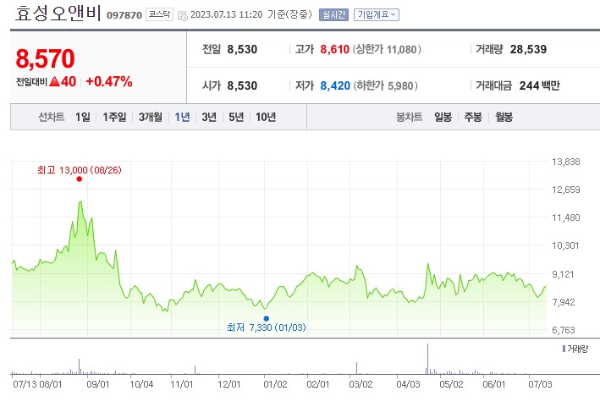The height and width of the screenshot is (402, 600).
Task: Select the 1년 line chart tab
Action: tap(182, 117)
